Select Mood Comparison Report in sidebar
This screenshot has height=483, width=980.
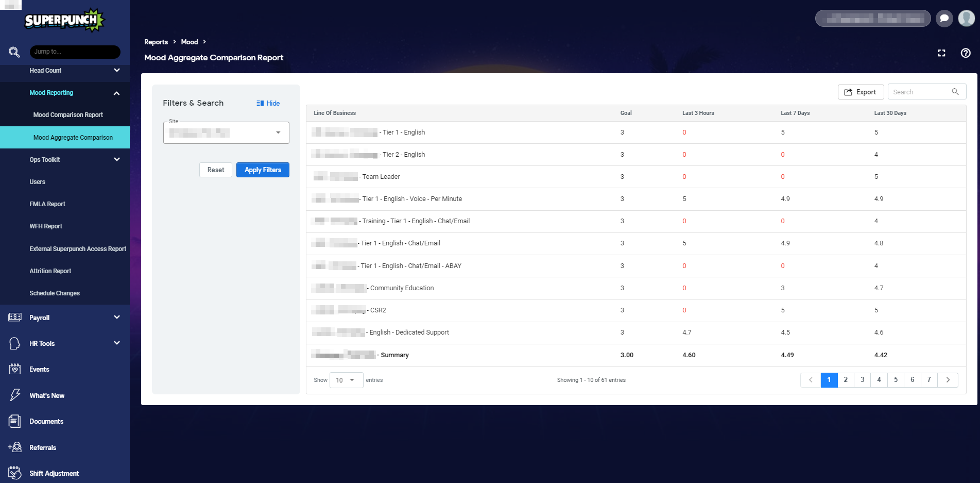click(x=67, y=114)
